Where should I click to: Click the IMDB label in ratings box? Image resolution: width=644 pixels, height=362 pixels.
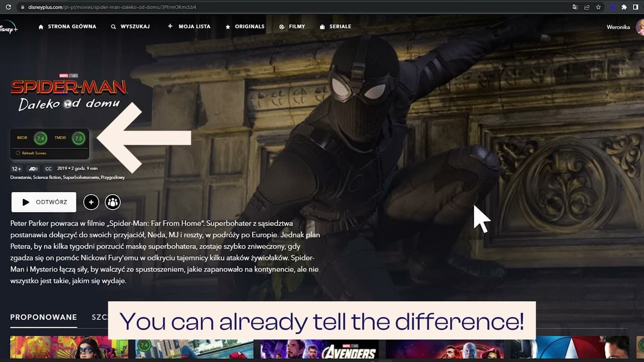[22, 138]
